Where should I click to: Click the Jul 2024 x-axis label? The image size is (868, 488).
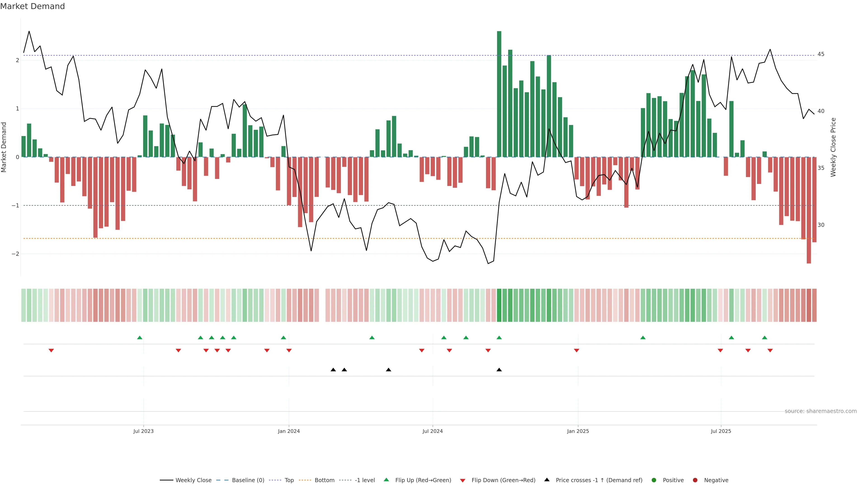pos(433,431)
